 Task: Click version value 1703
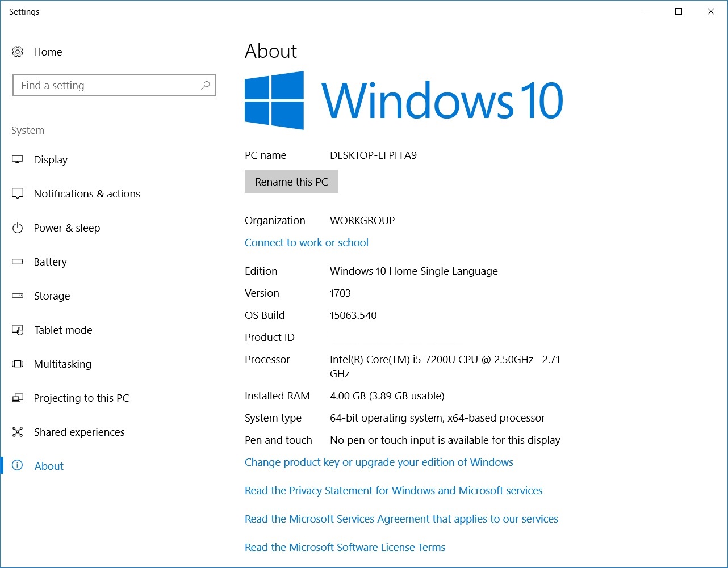coord(340,293)
